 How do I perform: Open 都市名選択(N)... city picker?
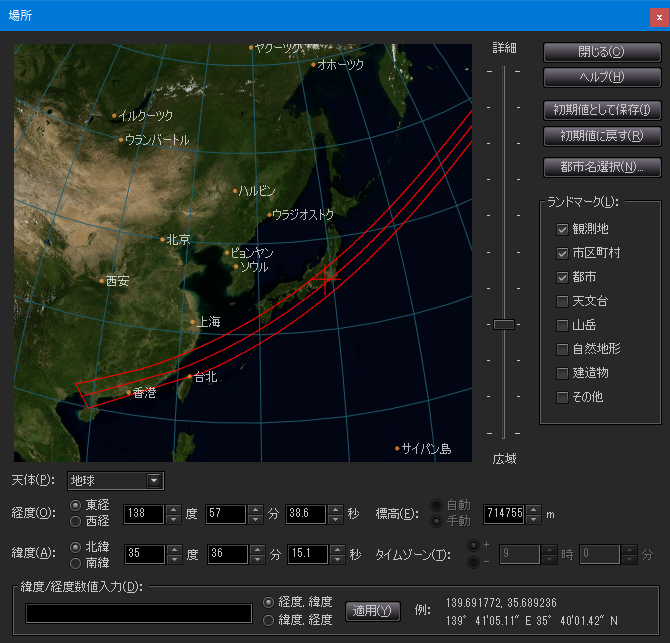pos(600,167)
